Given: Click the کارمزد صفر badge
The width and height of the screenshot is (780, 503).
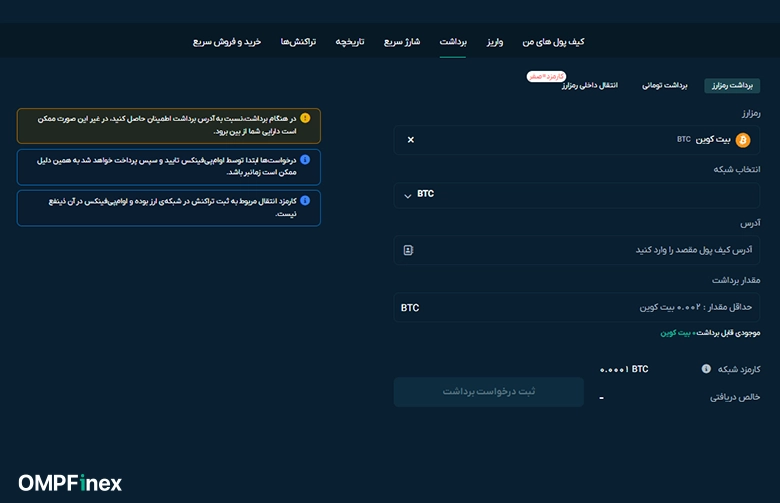Looking at the screenshot, I should pyautogui.click(x=546, y=77).
